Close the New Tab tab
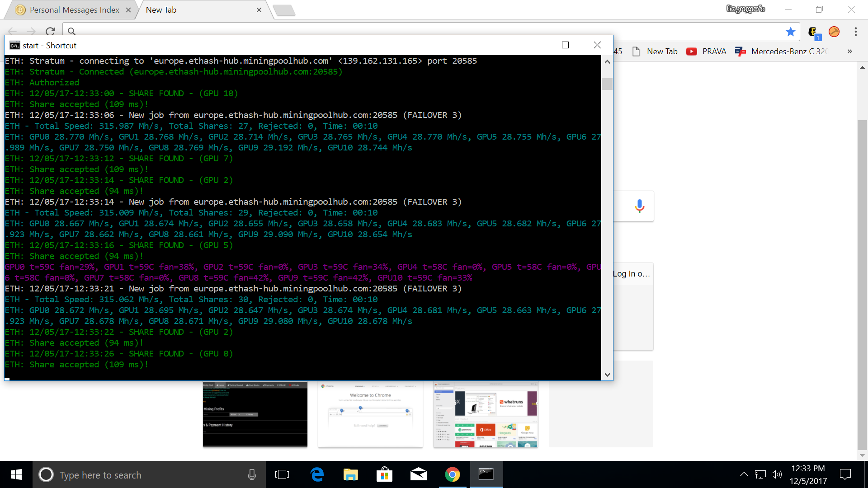 pos(259,10)
